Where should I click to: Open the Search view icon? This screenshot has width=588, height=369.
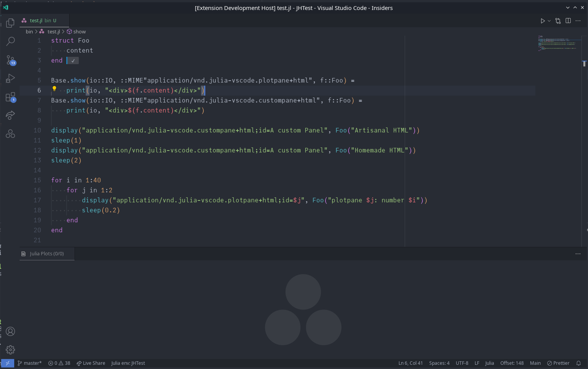pos(10,41)
